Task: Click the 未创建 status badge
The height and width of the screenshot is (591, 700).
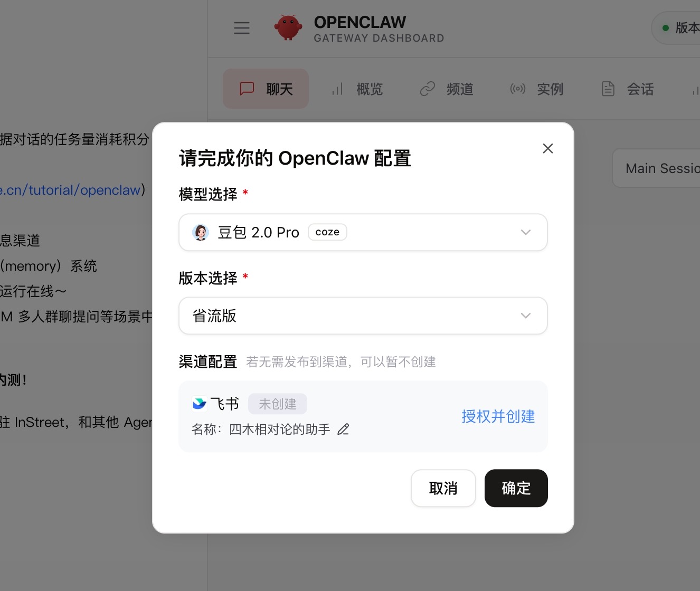Action: [x=278, y=404]
